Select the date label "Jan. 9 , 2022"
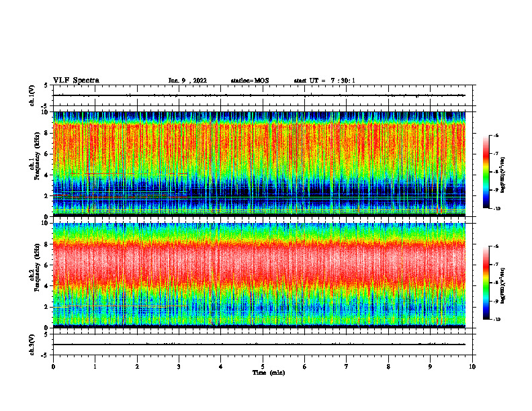This screenshot has width=532, height=411. tap(187, 81)
